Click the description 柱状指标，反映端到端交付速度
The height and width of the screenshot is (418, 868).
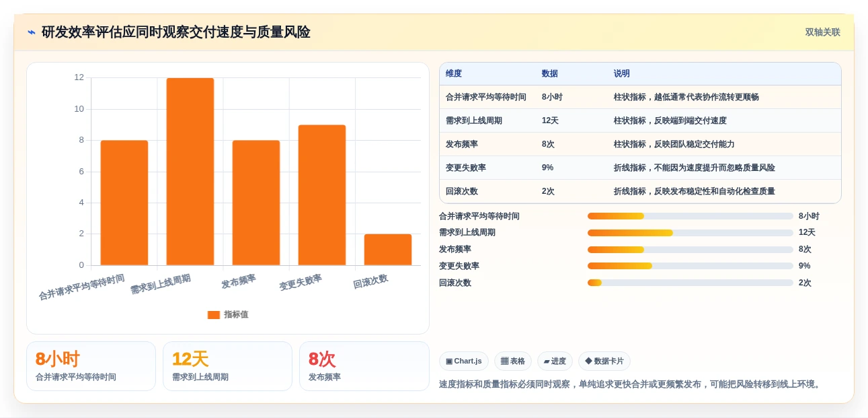pos(670,120)
